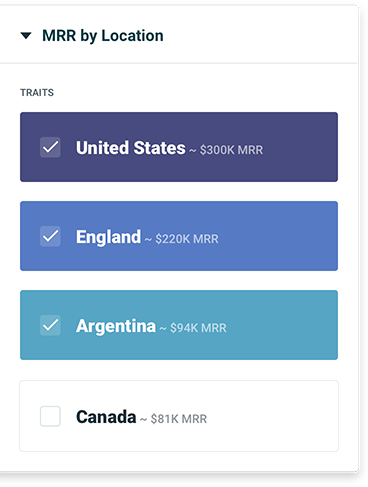Click the United States label text

[131, 148]
